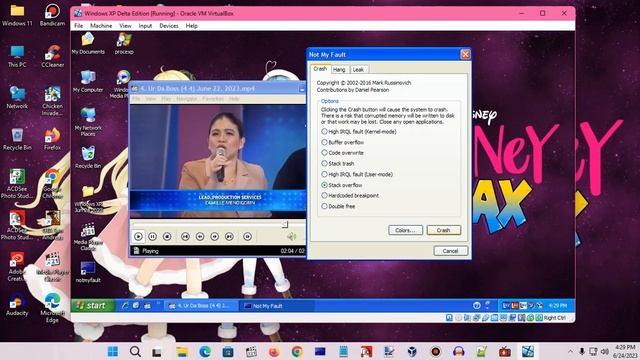Open notmyfault shortcut on XP desktop
Image resolution: width=640 pixels, height=360 pixels.
pyautogui.click(x=88, y=272)
